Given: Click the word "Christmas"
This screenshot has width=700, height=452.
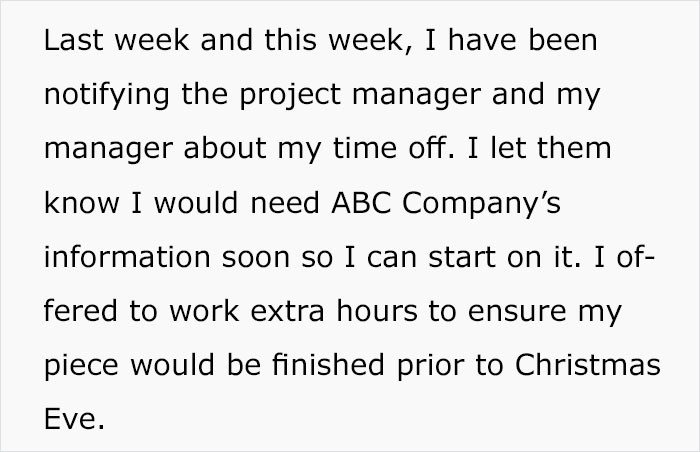Looking at the screenshot, I should [588, 364].
